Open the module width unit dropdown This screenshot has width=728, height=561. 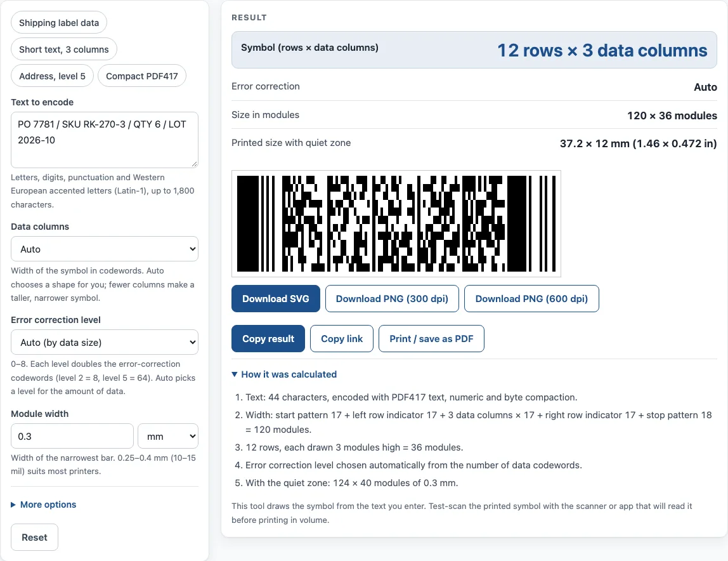(168, 437)
